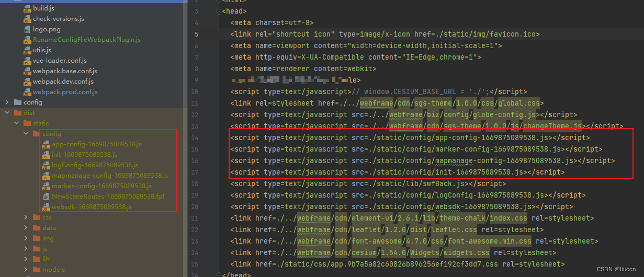Open logConfig-1669875089538.js in tree
Viewport: 644px width, 277px height.
pyautogui.click(x=95, y=165)
